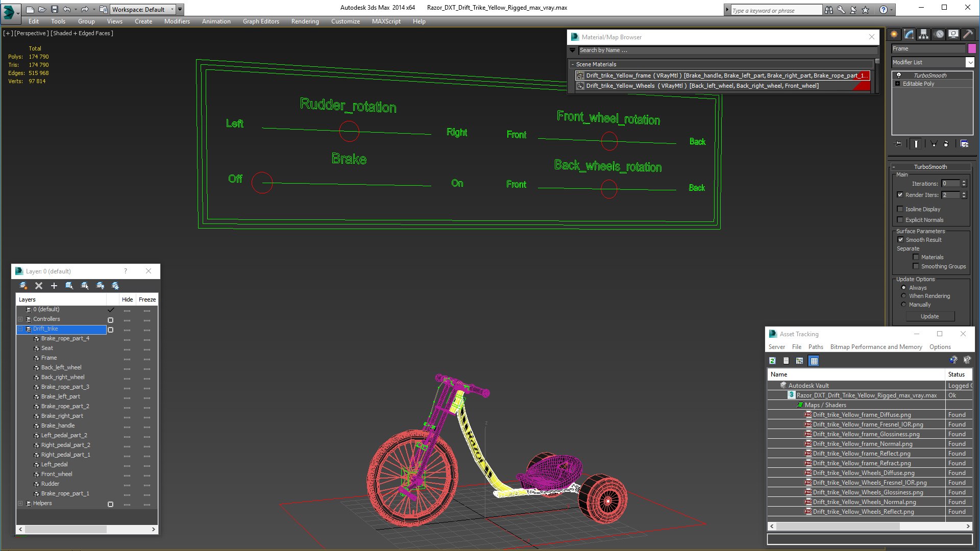
Task: Uncheck Smooth Result checkbox
Action: pos(900,240)
